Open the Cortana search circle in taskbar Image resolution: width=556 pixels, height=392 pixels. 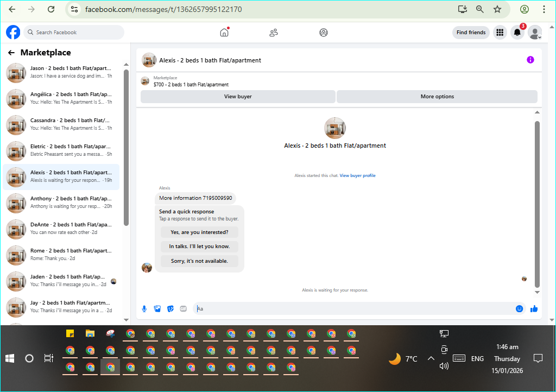[x=29, y=358]
